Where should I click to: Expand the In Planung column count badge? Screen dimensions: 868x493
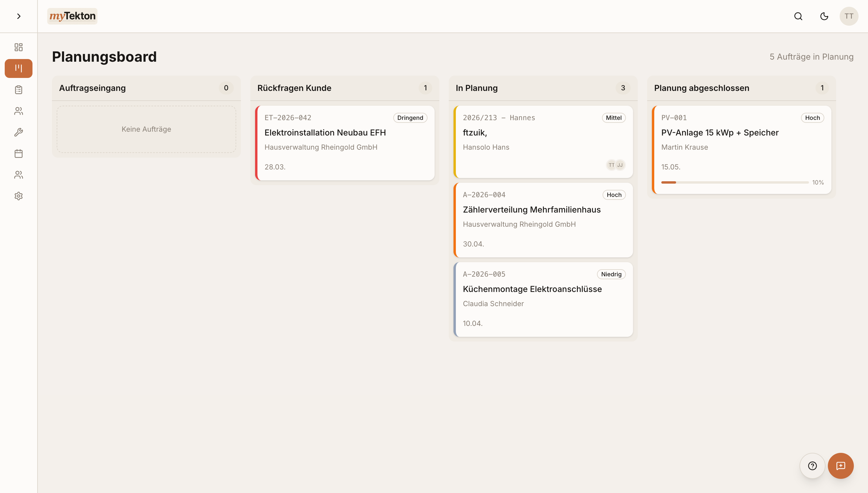[623, 88]
